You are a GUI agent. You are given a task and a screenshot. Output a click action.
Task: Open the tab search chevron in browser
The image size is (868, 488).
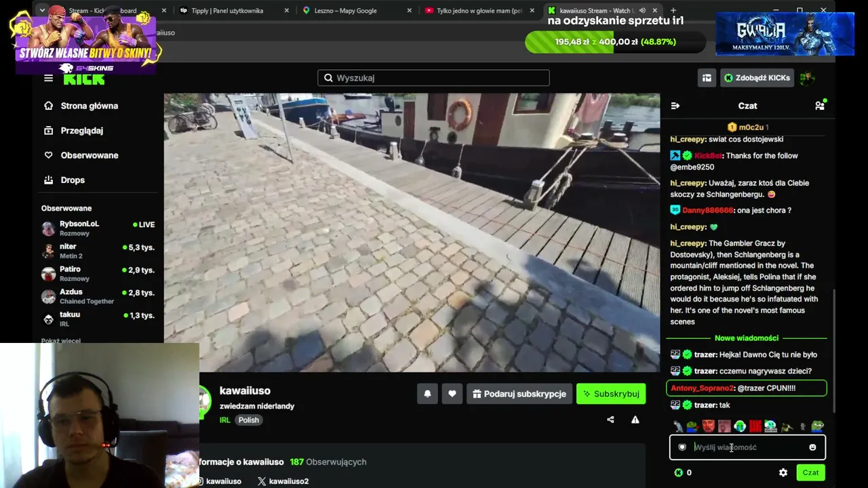(42, 10)
